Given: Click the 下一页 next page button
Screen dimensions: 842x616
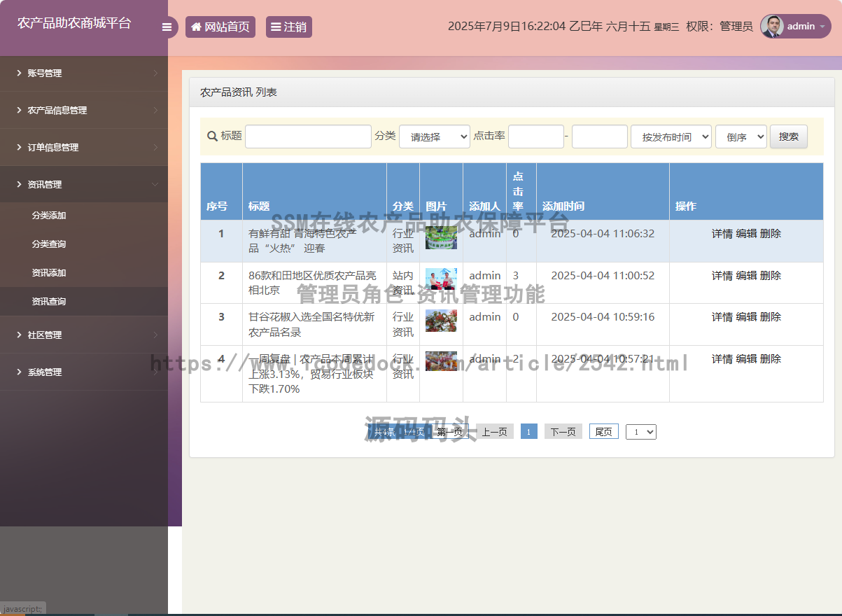Looking at the screenshot, I should pyautogui.click(x=563, y=432).
